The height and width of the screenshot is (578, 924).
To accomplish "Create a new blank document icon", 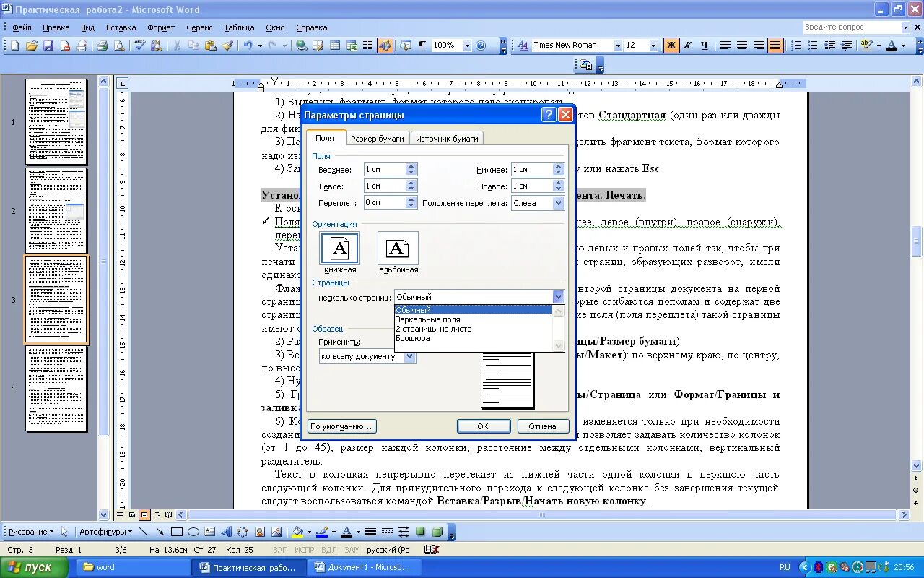I will click(14, 46).
